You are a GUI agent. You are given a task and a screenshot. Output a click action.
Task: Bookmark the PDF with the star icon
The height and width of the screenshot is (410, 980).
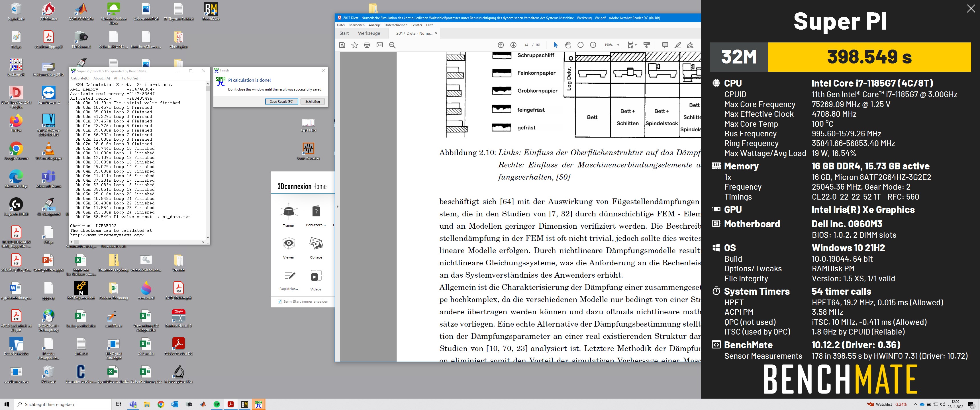(355, 45)
